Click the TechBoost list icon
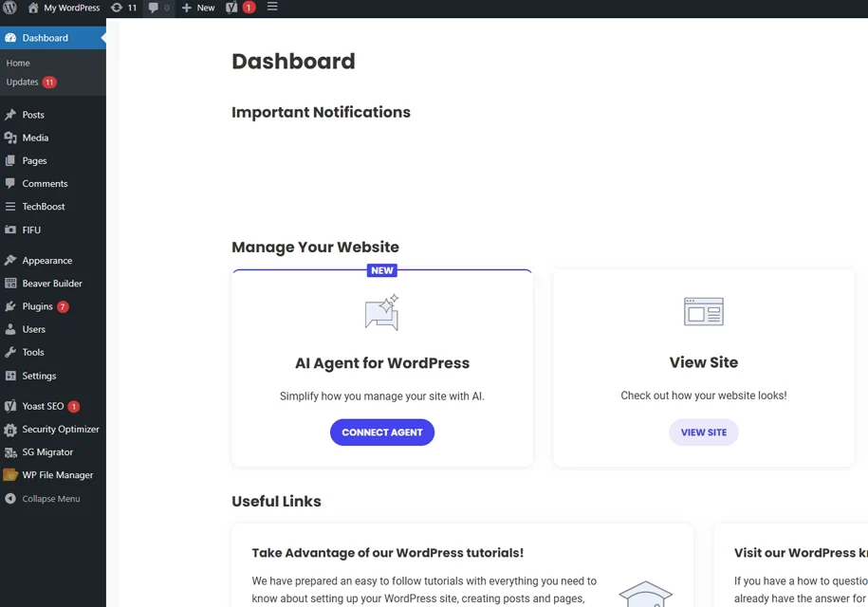This screenshot has height=607, width=868. coord(10,207)
